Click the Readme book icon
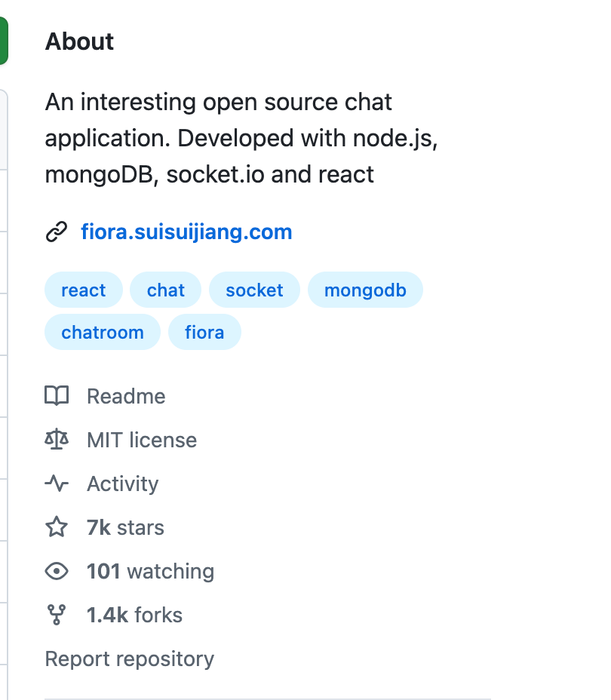 [x=57, y=396]
